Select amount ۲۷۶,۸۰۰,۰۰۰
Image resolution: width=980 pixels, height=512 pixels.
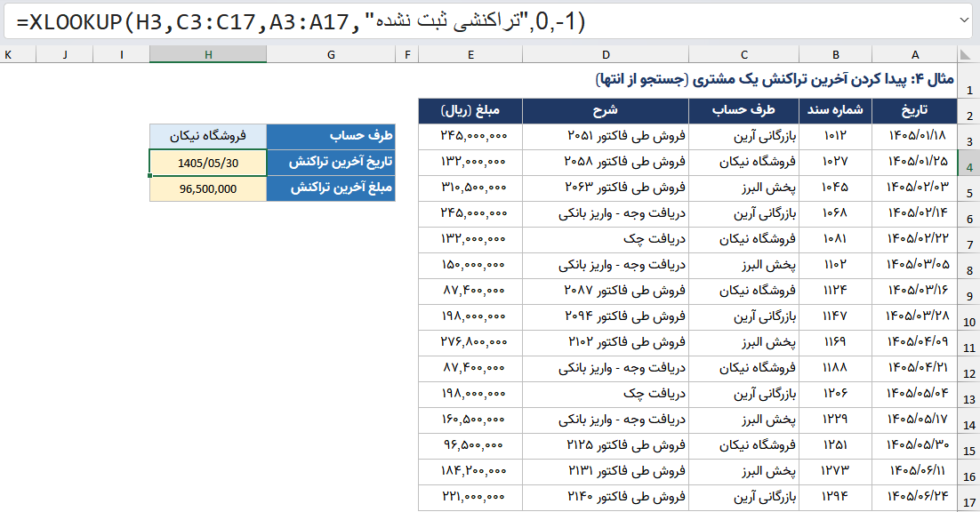click(x=470, y=343)
